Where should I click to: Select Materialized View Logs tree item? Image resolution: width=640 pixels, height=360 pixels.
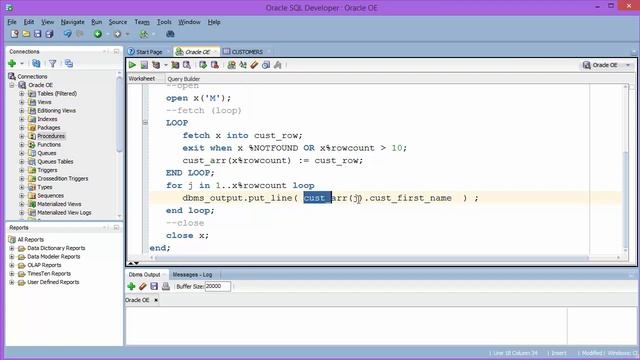64,213
